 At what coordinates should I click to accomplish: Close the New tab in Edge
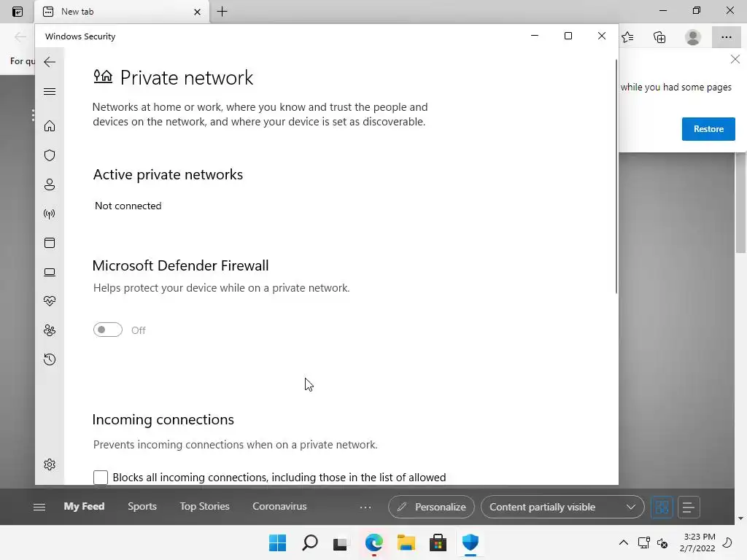[x=197, y=12]
